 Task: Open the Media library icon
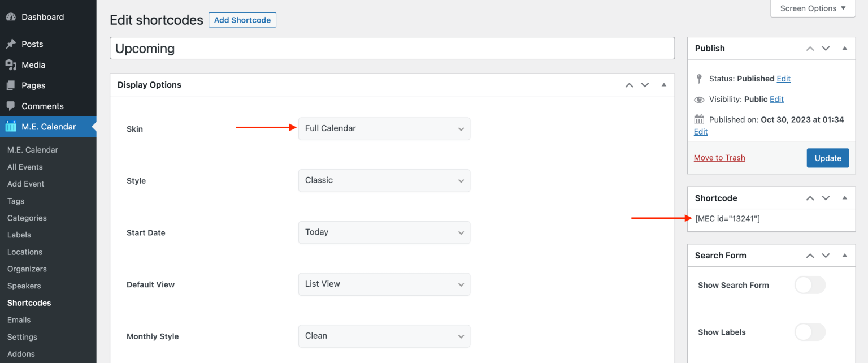click(11, 65)
